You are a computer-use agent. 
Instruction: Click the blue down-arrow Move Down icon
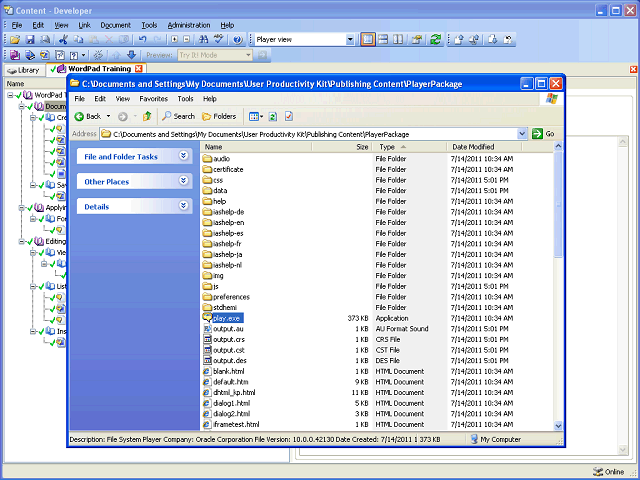click(131, 55)
